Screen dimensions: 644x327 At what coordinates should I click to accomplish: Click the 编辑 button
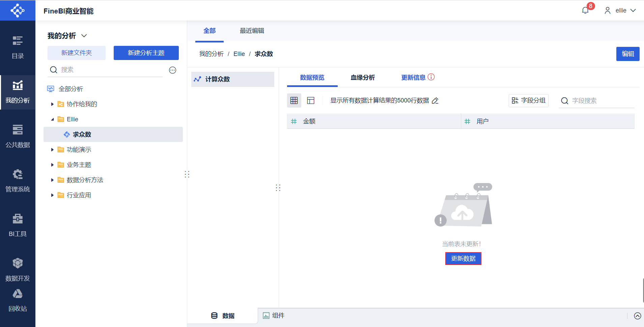pos(628,54)
